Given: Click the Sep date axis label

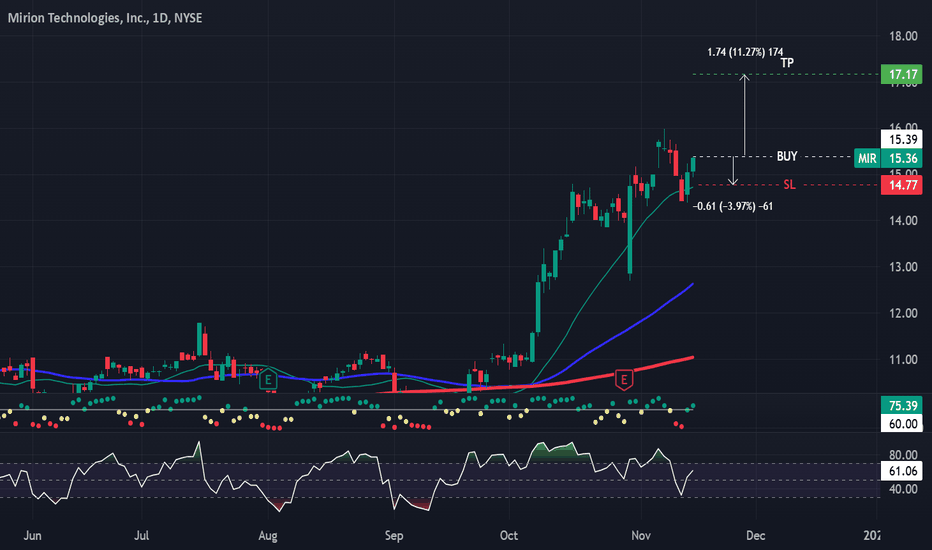Looking at the screenshot, I should click(394, 536).
